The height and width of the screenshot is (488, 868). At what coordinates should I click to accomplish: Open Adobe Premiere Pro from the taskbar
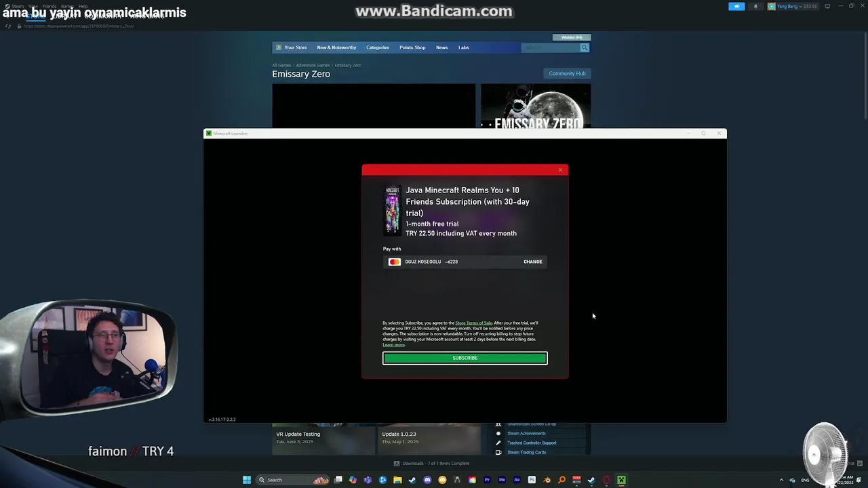tap(487, 480)
